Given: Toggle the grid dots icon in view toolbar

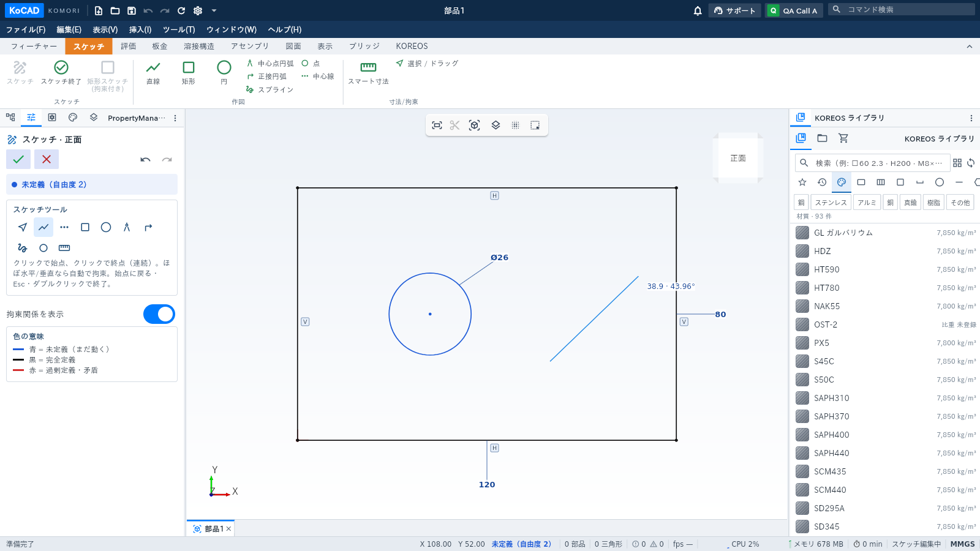Looking at the screenshot, I should click(515, 125).
